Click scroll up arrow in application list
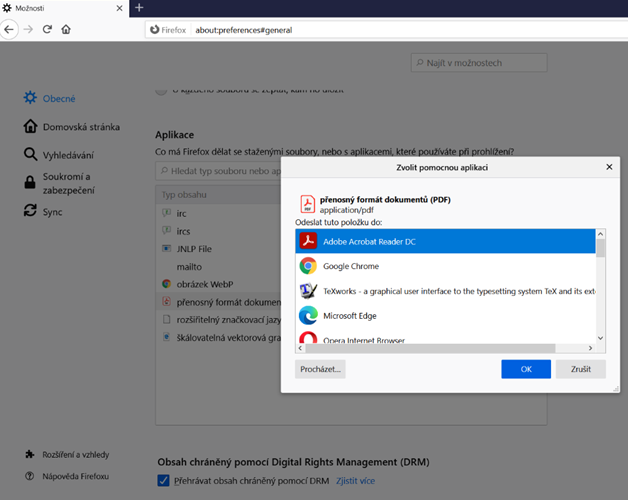The height and width of the screenshot is (500, 628). (600, 234)
